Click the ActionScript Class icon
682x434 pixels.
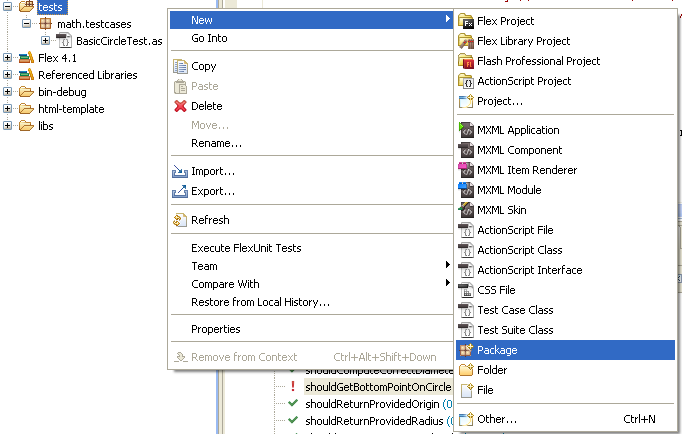click(x=465, y=250)
